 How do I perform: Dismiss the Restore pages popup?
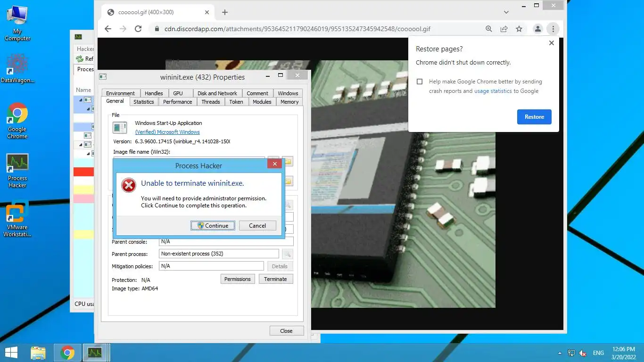pos(552,42)
